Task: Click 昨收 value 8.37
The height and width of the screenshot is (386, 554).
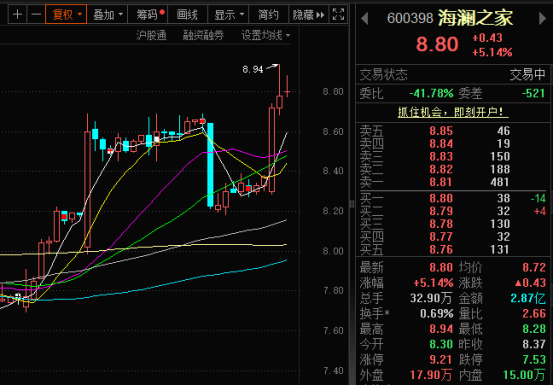Action: click(x=534, y=344)
